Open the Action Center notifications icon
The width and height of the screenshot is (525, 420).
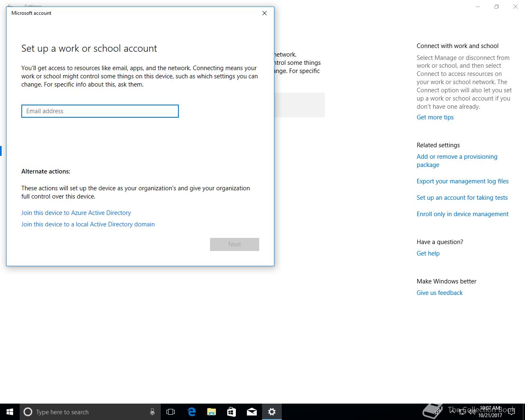(511, 412)
